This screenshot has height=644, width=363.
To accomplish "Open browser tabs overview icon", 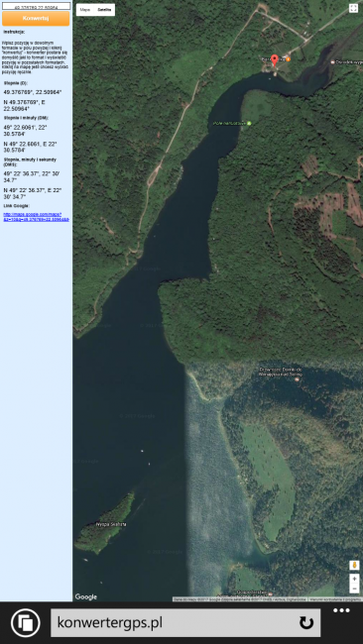I will tap(26, 622).
